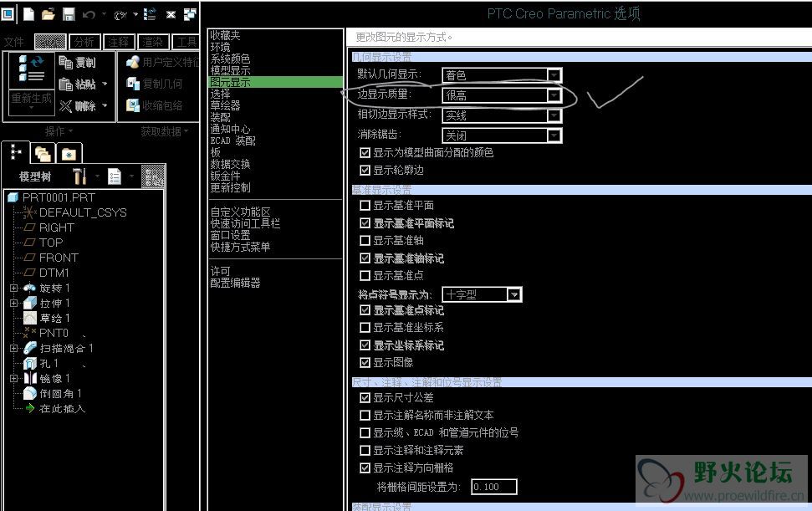812x511 pixels.
Task: Select the 扫描混合 1 feature icon
Action: coord(30,348)
